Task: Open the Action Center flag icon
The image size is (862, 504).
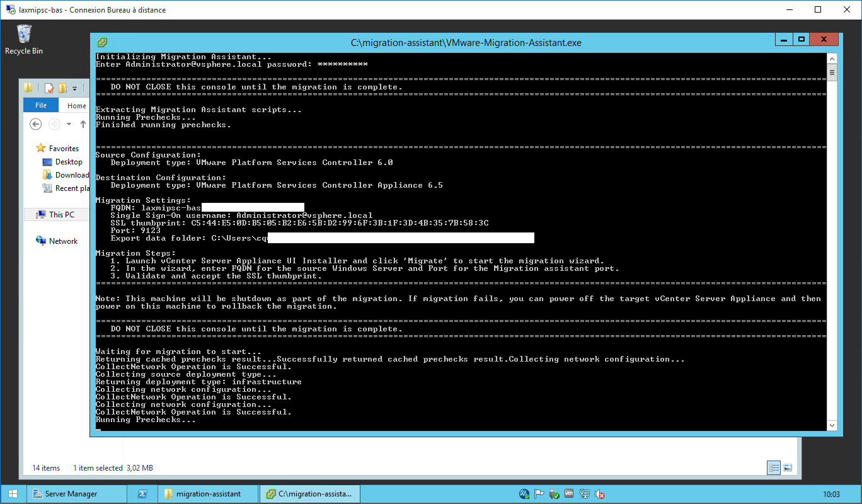Action: click(x=539, y=495)
